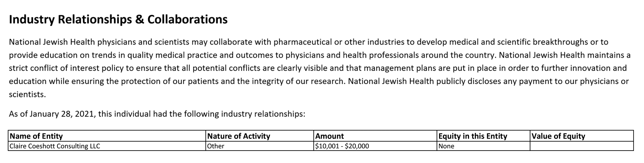This screenshot has height=163, width=644.
Task: Select the Other activity cell
Action: tap(215, 146)
